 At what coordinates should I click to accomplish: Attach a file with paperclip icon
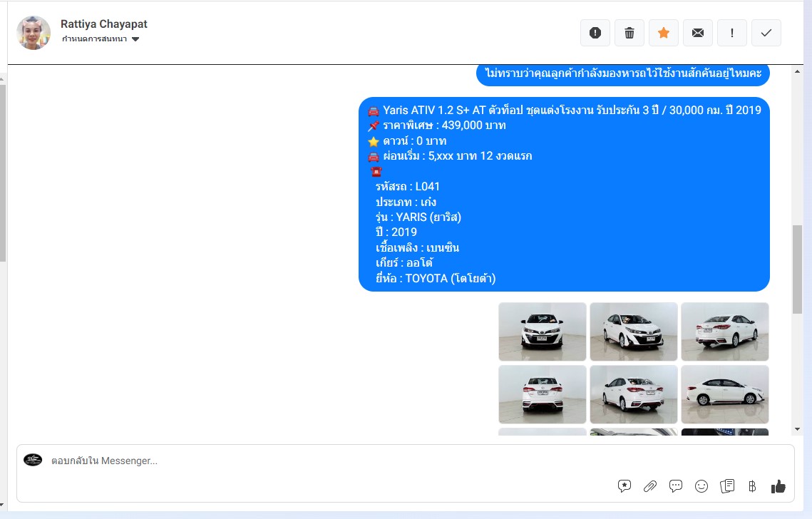click(x=650, y=486)
